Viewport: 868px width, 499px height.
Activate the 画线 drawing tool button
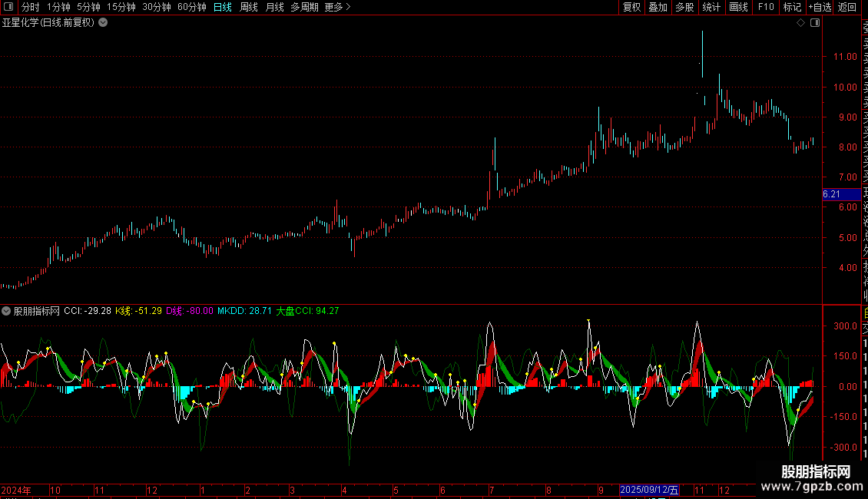[x=738, y=7]
